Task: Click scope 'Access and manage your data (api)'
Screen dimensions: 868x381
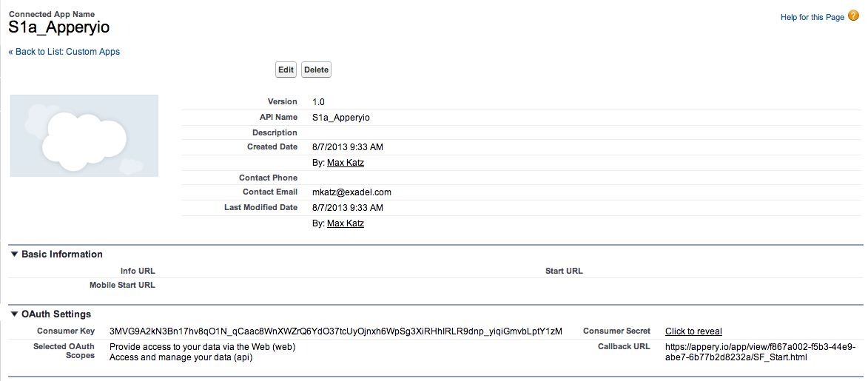Action: (x=181, y=357)
